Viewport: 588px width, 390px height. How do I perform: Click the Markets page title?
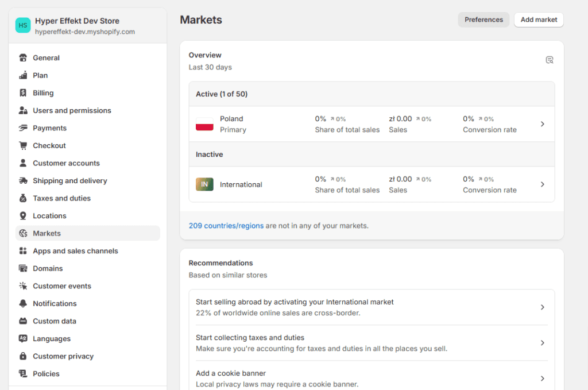pyautogui.click(x=201, y=20)
